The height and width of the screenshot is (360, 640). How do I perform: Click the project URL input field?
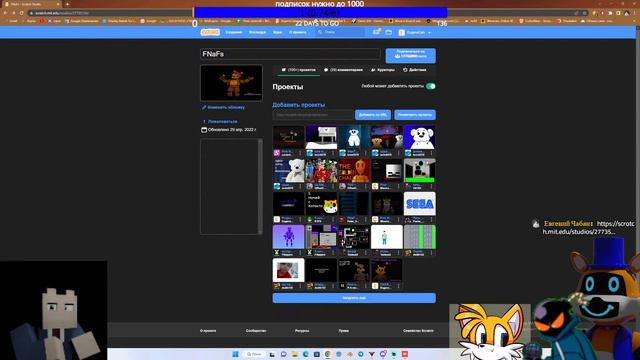coord(313,115)
